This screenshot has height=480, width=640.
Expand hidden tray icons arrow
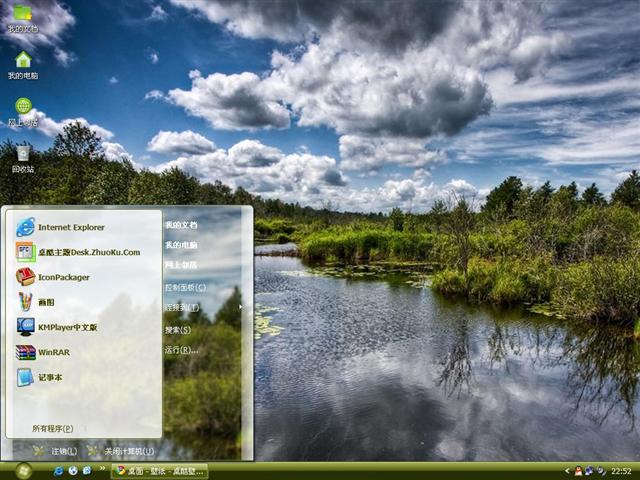coord(567,471)
